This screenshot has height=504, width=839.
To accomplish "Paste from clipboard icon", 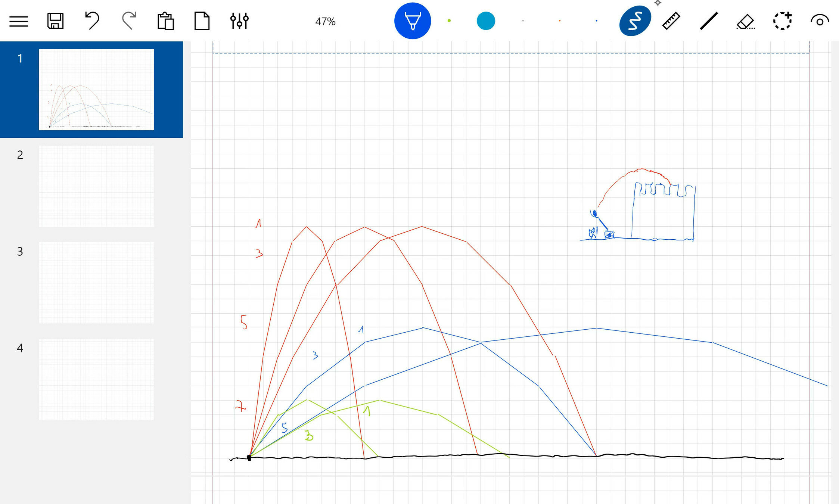I will [x=165, y=21].
